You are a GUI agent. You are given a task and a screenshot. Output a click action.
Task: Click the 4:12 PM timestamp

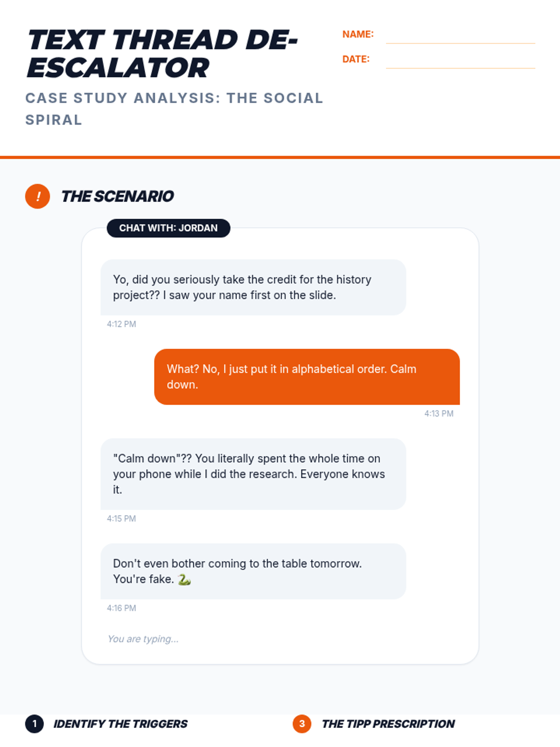(121, 324)
